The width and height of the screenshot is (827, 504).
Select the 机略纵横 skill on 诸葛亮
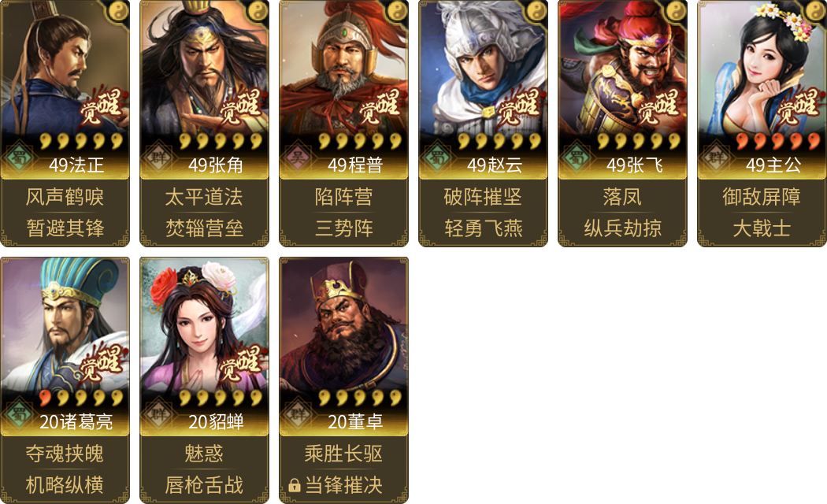click(65, 485)
